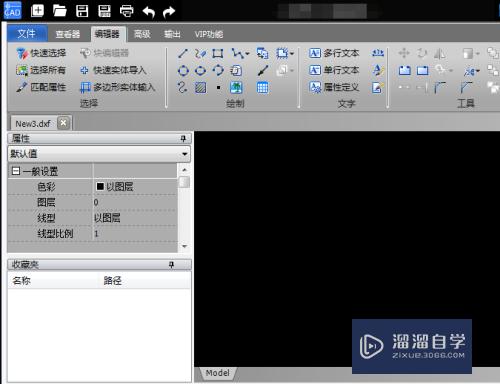Click the 名称 column header in favorites
Image resolution: width=500 pixels, height=384 pixels.
point(52,281)
